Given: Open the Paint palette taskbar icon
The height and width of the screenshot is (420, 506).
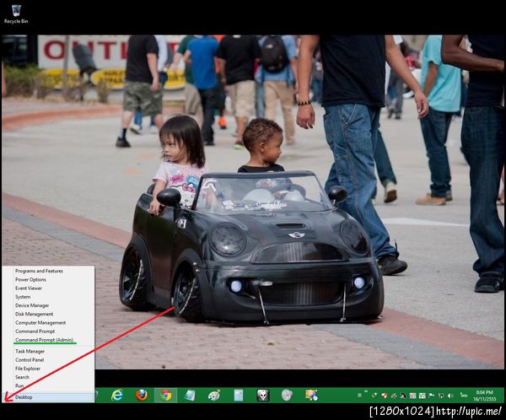Looking at the screenshot, I should click(214, 396).
